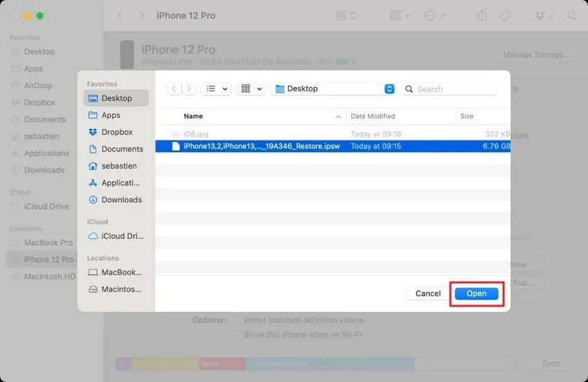The height and width of the screenshot is (382, 588).
Task: Open Finder toolbar Dropbox menu
Action: coord(544,15)
